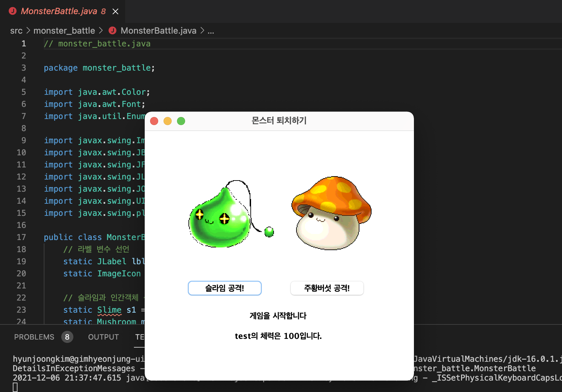The width and height of the screenshot is (562, 392).
Task: Click Java icon in the breadcrumb
Action: (x=112, y=31)
